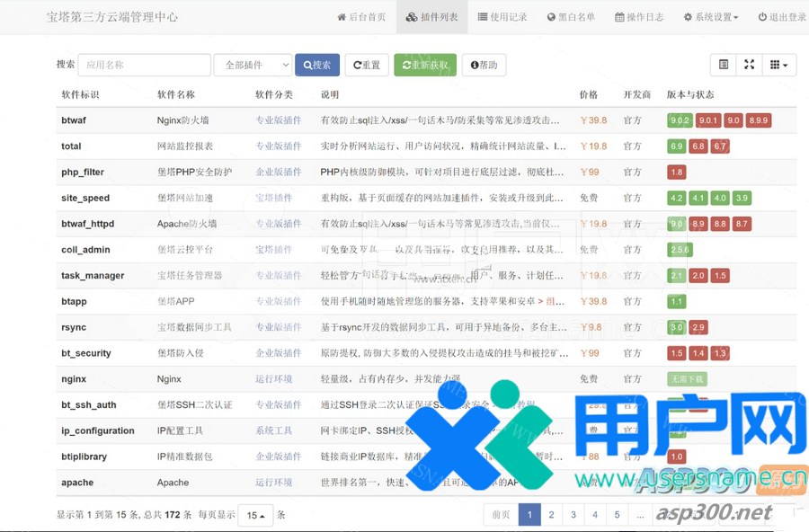Expand the rows-per-page 15 dropdown
Viewport: 809px width, 532px height.
(259, 516)
